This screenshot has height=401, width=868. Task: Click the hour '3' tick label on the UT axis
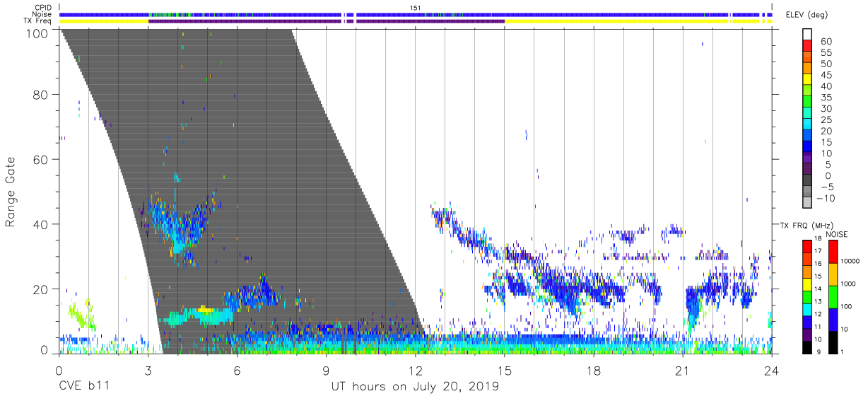[x=148, y=371]
